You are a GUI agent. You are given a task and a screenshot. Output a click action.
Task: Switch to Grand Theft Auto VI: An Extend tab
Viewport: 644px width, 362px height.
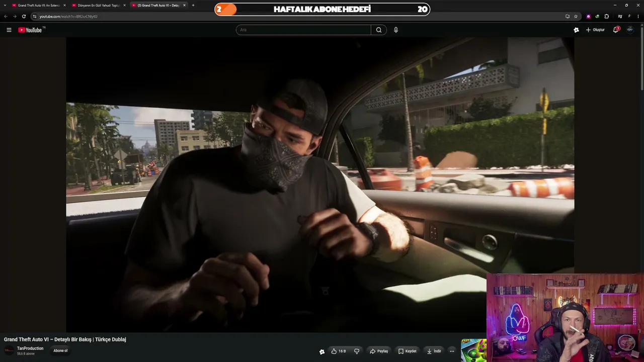pos(39,6)
